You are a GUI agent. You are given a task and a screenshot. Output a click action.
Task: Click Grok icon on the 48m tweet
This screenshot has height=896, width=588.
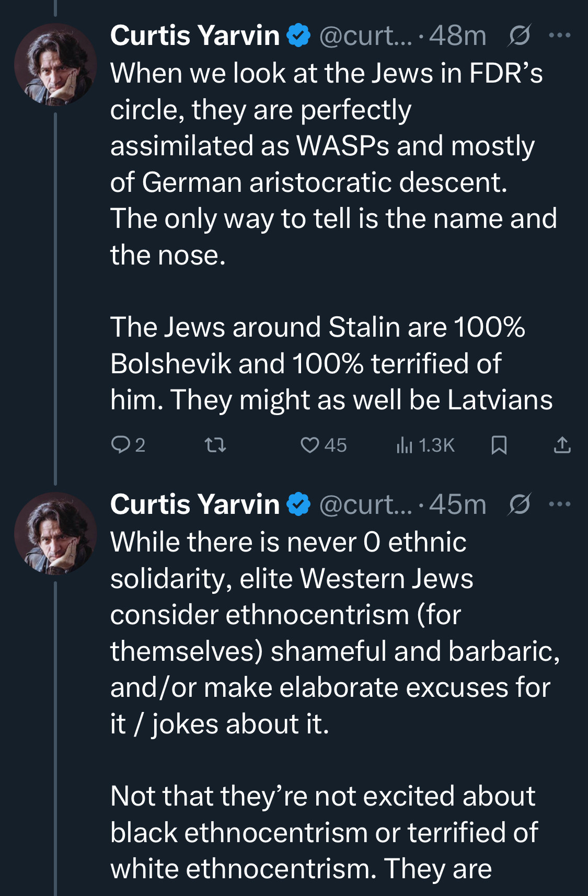[x=519, y=36]
